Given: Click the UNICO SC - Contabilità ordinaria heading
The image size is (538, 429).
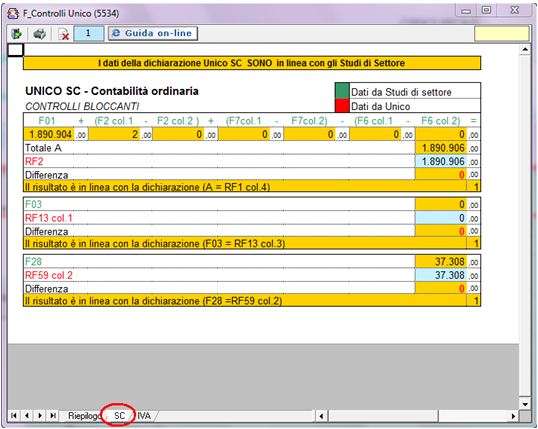Looking at the screenshot, I should click(112, 91).
